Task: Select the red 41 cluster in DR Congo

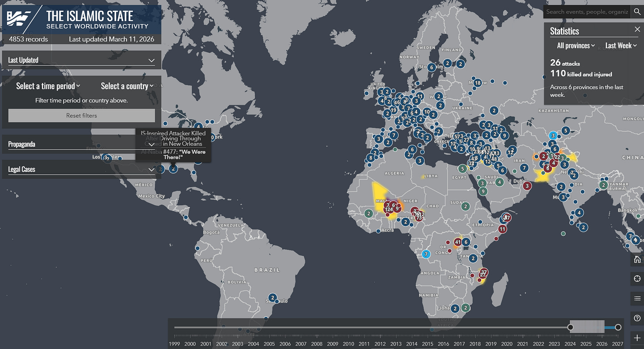Action: 458,242
